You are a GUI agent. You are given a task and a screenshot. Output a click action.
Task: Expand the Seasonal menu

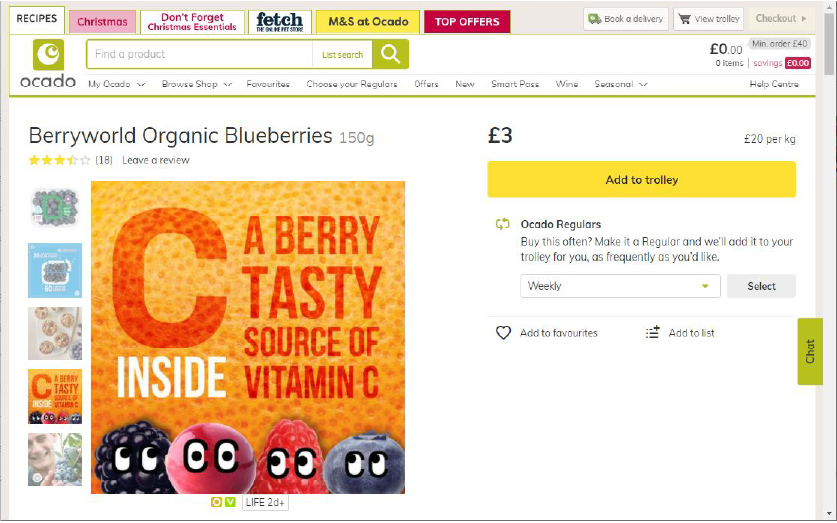click(x=620, y=84)
